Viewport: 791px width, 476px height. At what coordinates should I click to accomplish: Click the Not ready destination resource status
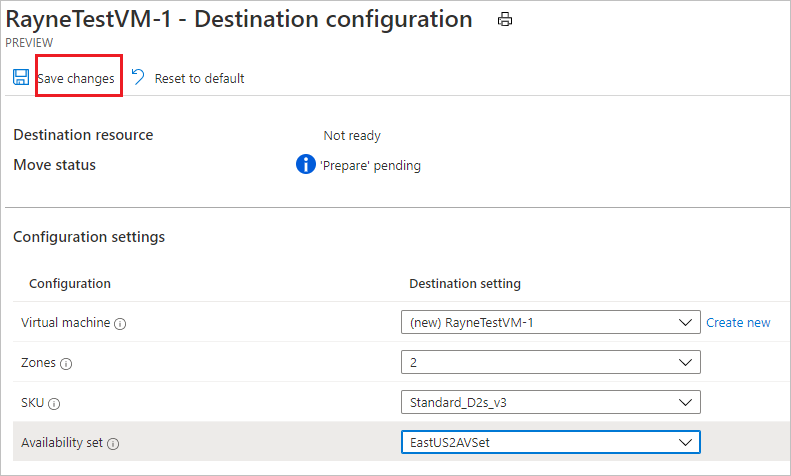[x=352, y=136]
